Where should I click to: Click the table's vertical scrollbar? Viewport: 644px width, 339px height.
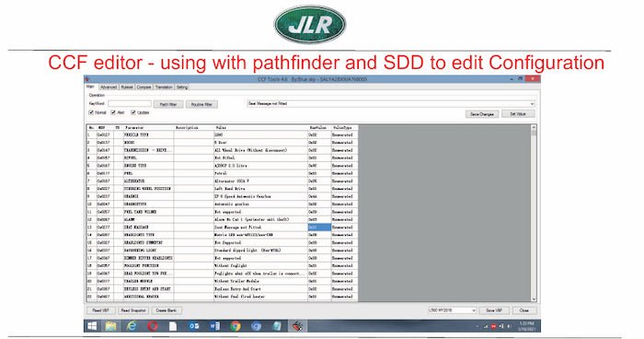534,213
